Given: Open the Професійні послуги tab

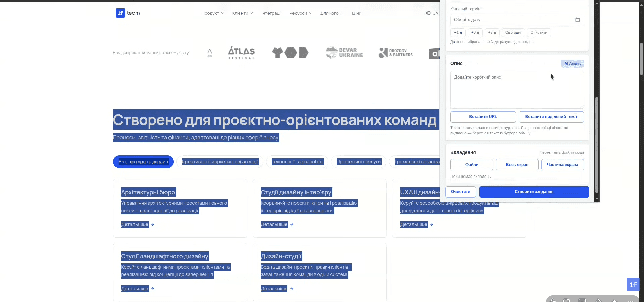Looking at the screenshot, I should click(359, 162).
